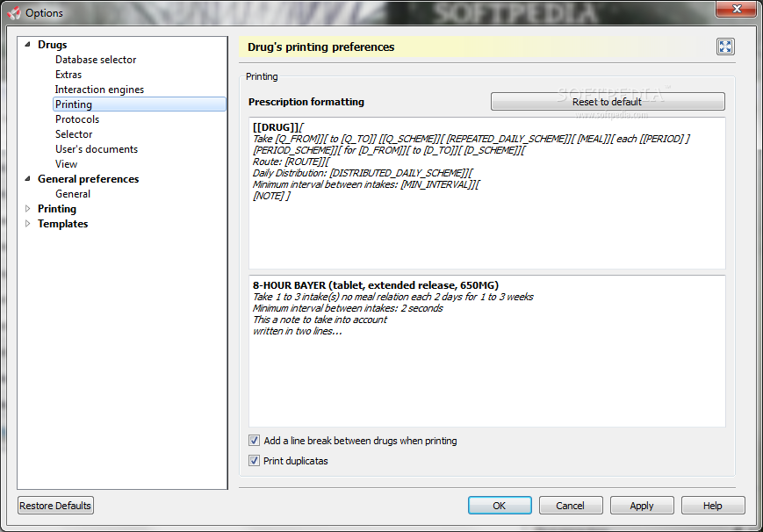Click the Reset to default button
Viewport: 763px width, 532px height.
point(608,102)
